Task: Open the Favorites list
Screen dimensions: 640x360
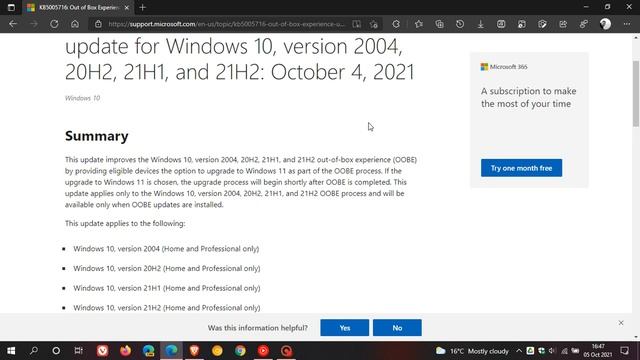Action: pyautogui.click(x=419, y=24)
